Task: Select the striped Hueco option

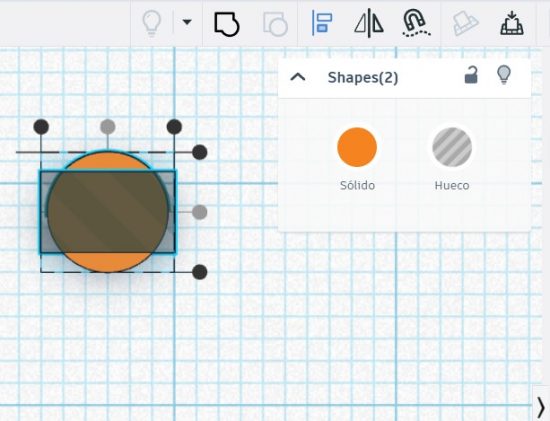Action: point(452,147)
